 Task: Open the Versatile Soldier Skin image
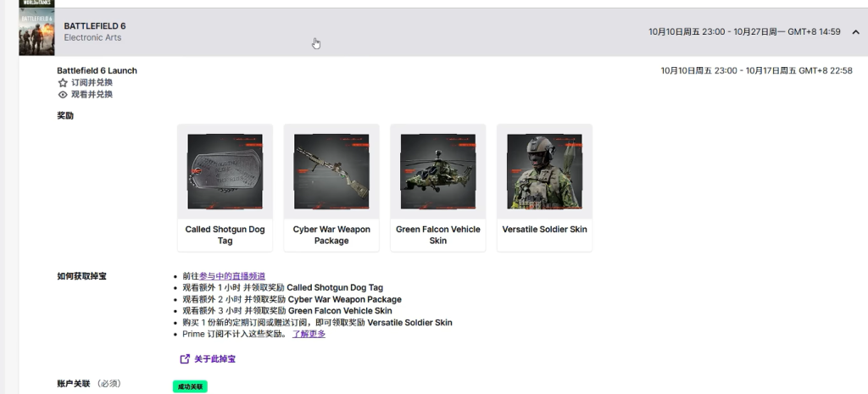pos(544,171)
